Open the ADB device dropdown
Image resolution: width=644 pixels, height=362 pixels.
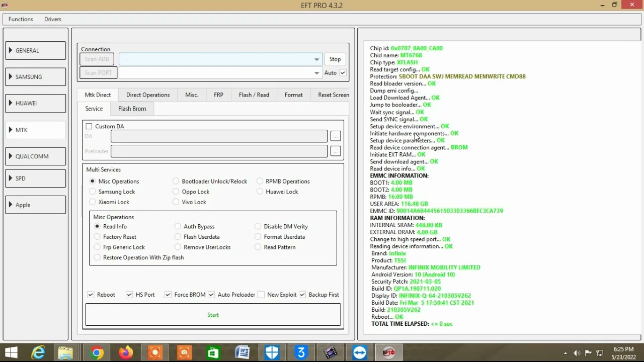coord(316,59)
